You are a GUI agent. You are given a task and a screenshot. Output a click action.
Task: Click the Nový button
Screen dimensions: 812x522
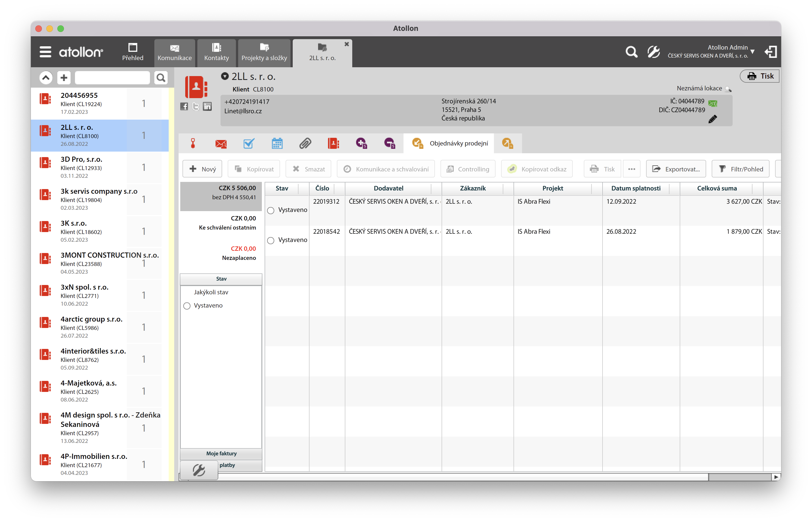coord(202,169)
